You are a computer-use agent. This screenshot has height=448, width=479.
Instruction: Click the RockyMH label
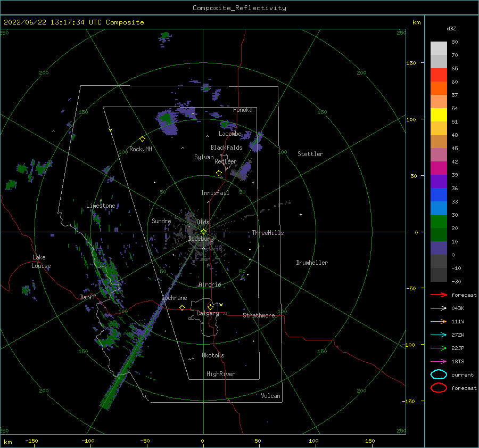141,149
